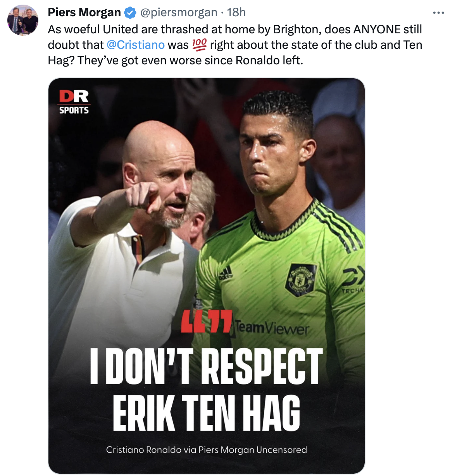Open the tweet author's profile avatar

click(x=23, y=20)
